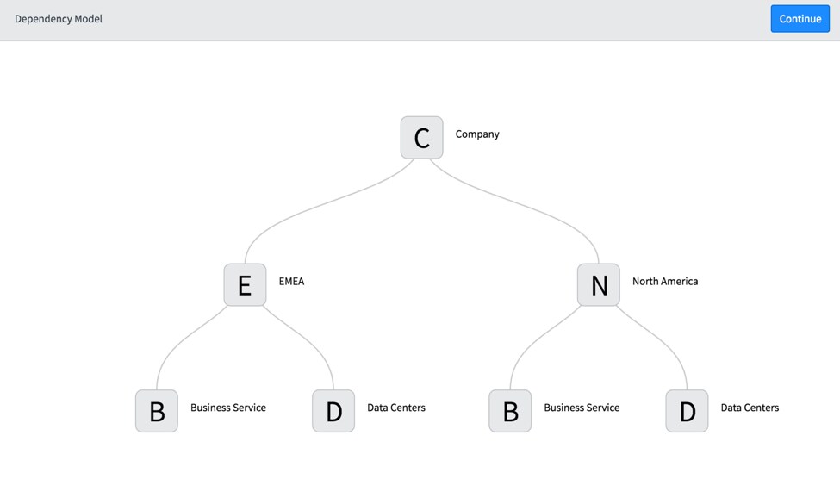Viewport: 840px width, 504px height.
Task: Select the EMEA node icon
Action: point(245,285)
